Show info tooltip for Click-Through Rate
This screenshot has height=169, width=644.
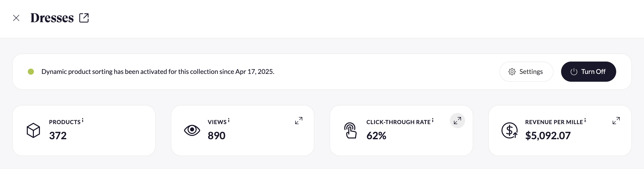coord(433,121)
